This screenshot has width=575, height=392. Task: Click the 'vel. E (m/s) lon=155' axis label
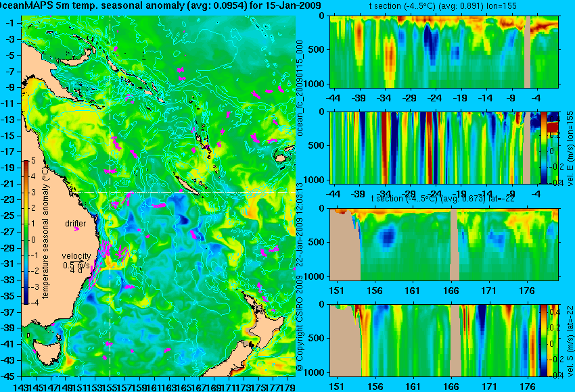coord(570,149)
